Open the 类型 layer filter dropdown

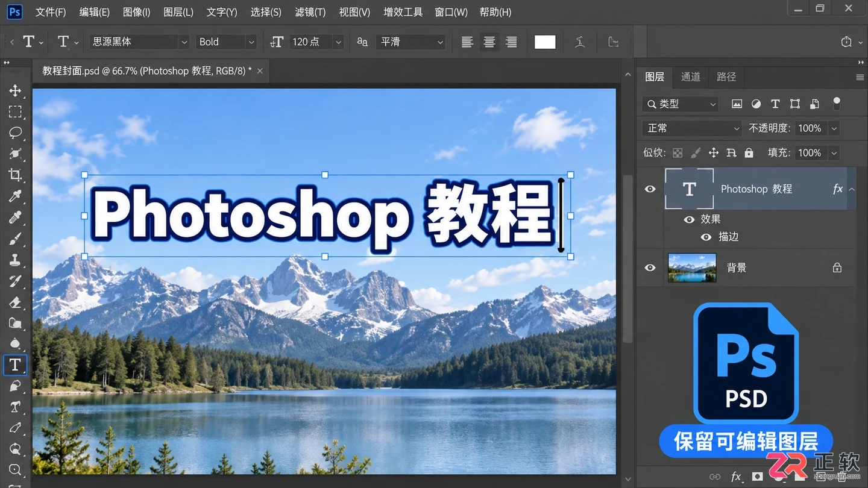[681, 104]
